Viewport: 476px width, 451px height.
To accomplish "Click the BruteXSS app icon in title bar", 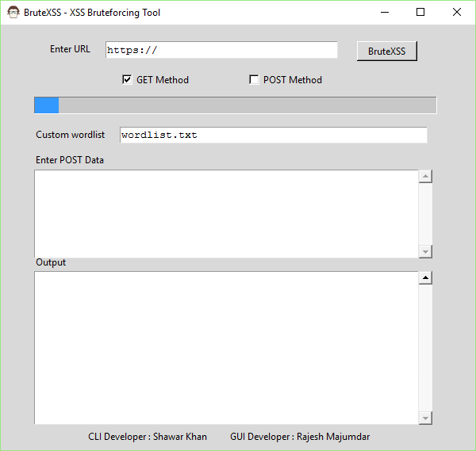I will 13,13.
